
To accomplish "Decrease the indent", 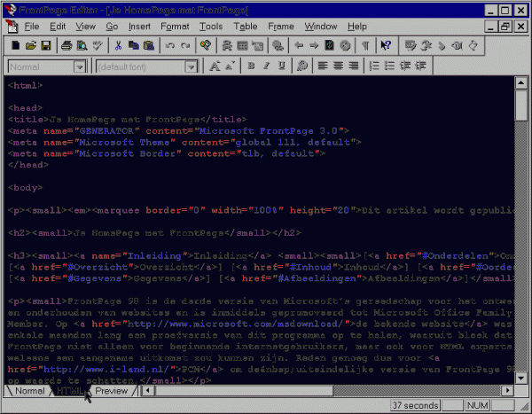I will (405, 66).
